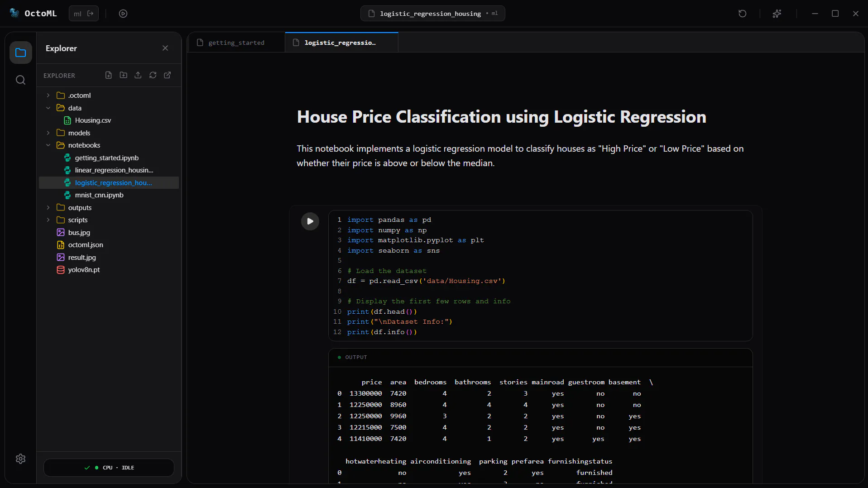Screen dimensions: 868x488
Task: Open result.jpg image file
Action: pos(109,257)
